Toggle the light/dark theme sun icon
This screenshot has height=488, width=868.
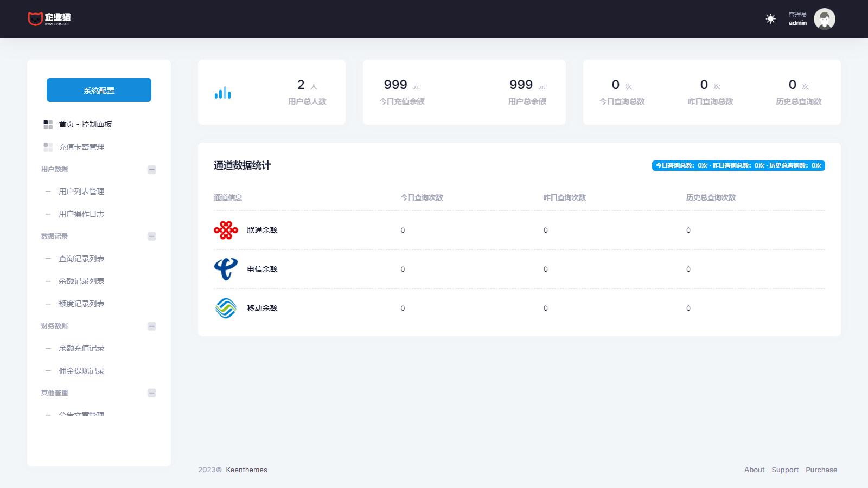coord(770,19)
